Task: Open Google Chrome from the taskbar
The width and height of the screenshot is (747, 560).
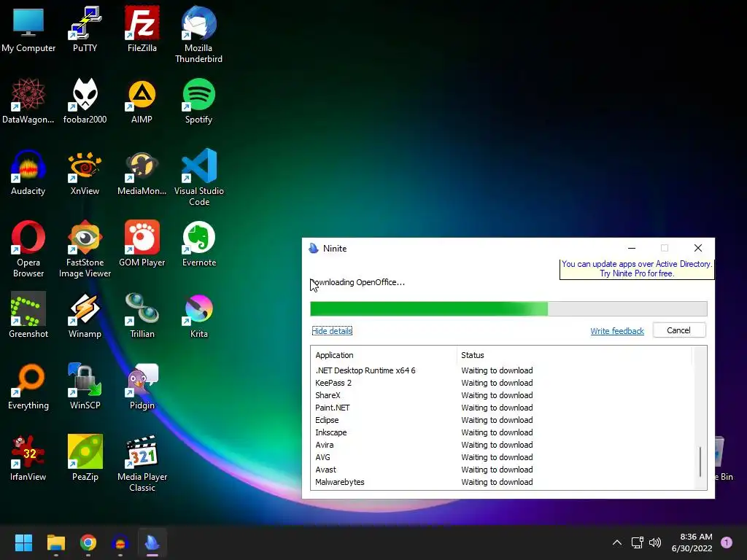Action: click(88, 542)
